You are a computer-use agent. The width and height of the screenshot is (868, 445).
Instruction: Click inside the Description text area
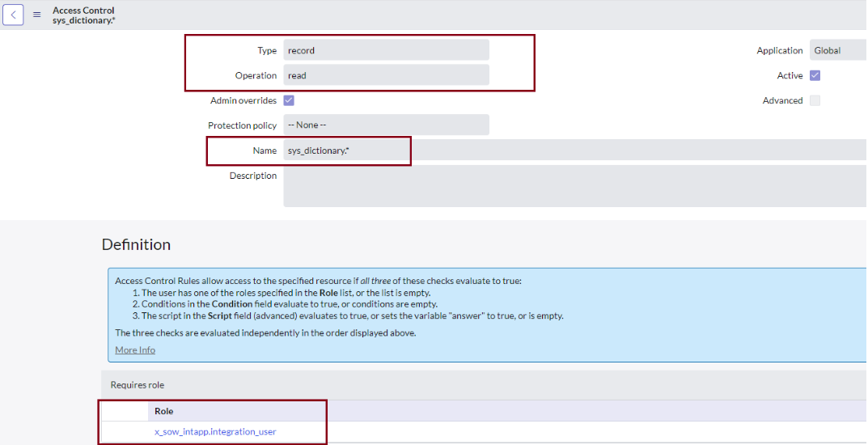coord(576,186)
